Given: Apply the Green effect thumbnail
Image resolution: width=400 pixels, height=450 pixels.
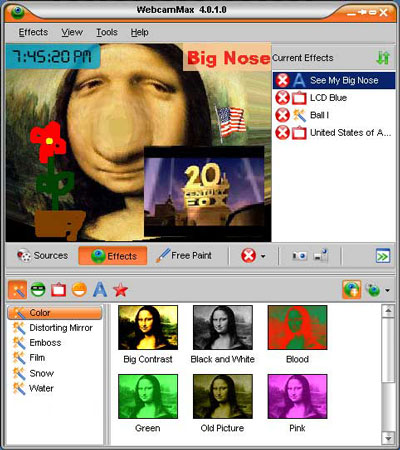Looking at the screenshot, I should tap(148, 396).
